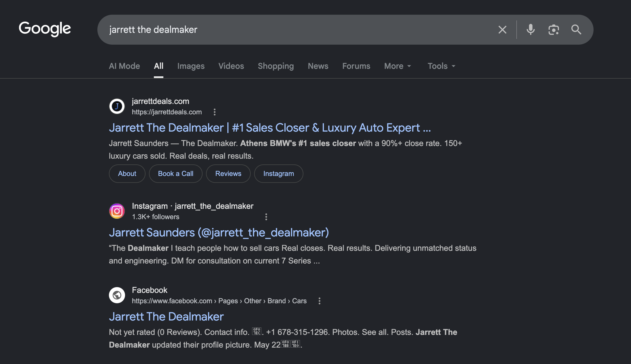The image size is (631, 364).
Task: Click the Reviews sitelink chip
Action: pos(228,174)
